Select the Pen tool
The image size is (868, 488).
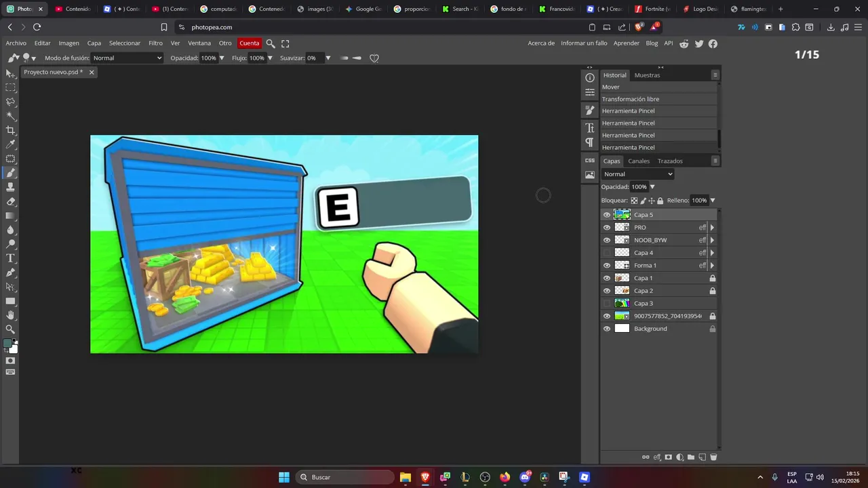click(10, 272)
